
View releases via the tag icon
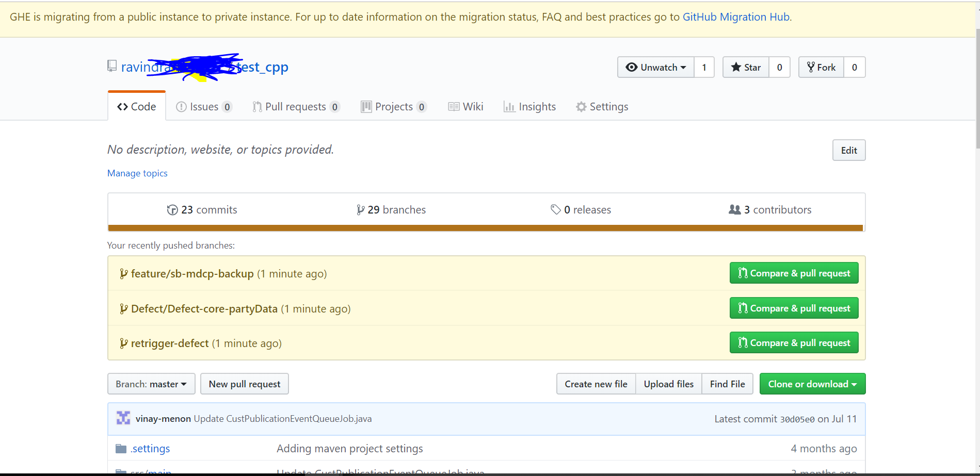click(556, 209)
